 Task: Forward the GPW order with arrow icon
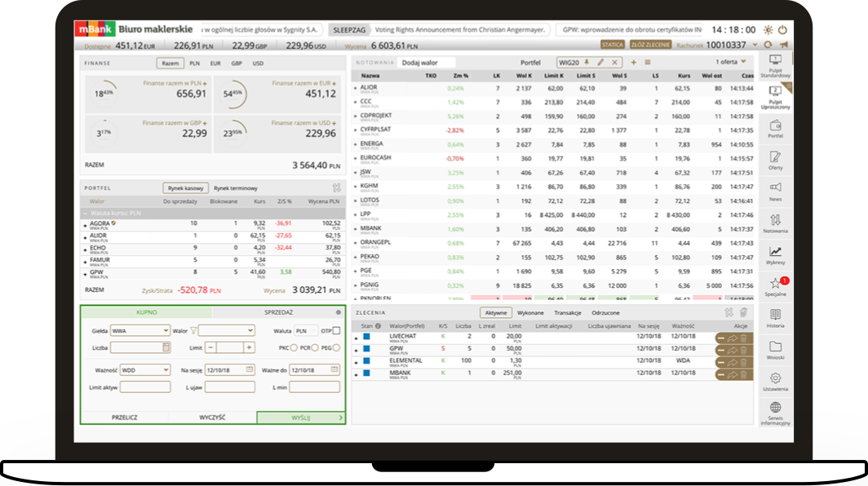coord(733,350)
